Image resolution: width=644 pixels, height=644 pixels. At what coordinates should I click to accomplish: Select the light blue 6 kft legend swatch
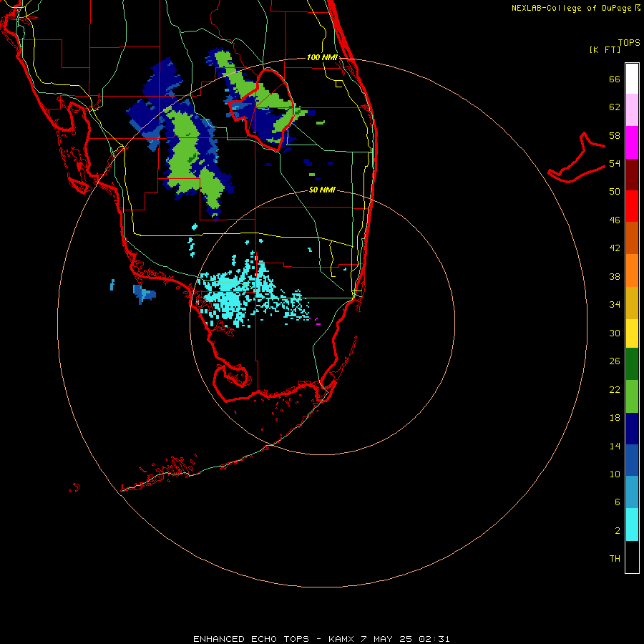tap(632, 492)
